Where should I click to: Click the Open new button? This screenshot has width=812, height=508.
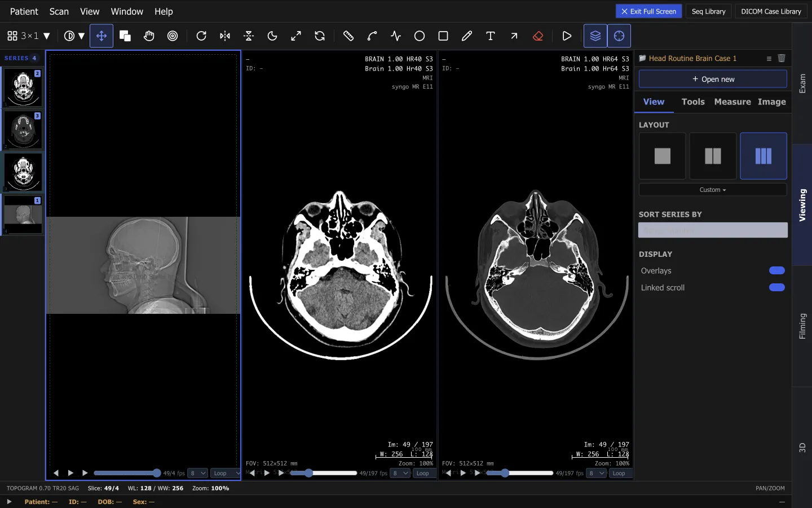713,79
